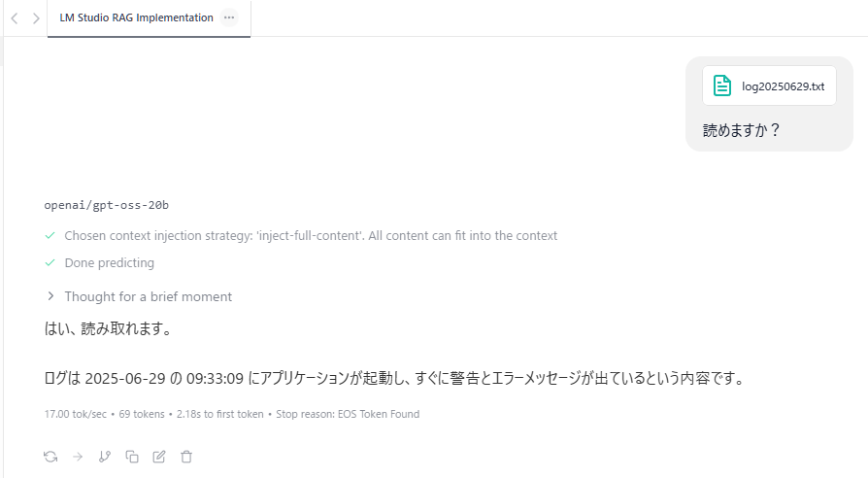
Task: Click the 'はい、読み取れます。' reply text
Action: tap(108, 329)
